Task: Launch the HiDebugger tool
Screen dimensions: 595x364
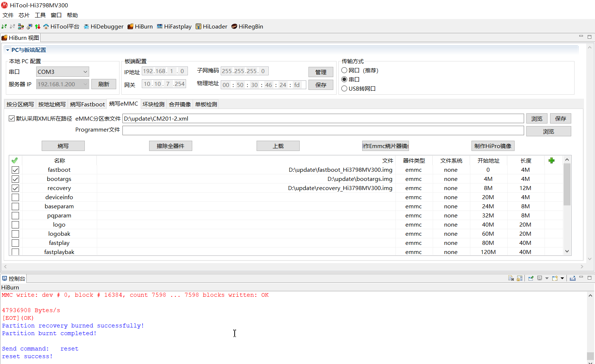Action: (103, 26)
